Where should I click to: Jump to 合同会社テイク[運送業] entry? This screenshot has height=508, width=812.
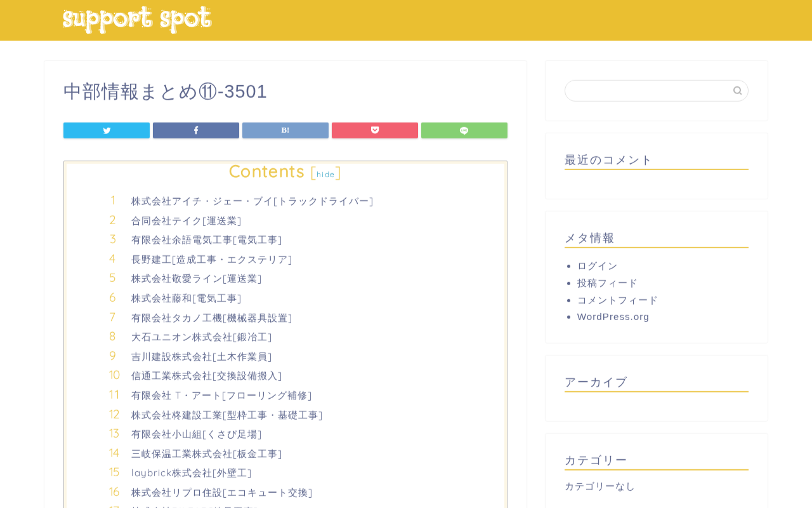coord(186,221)
